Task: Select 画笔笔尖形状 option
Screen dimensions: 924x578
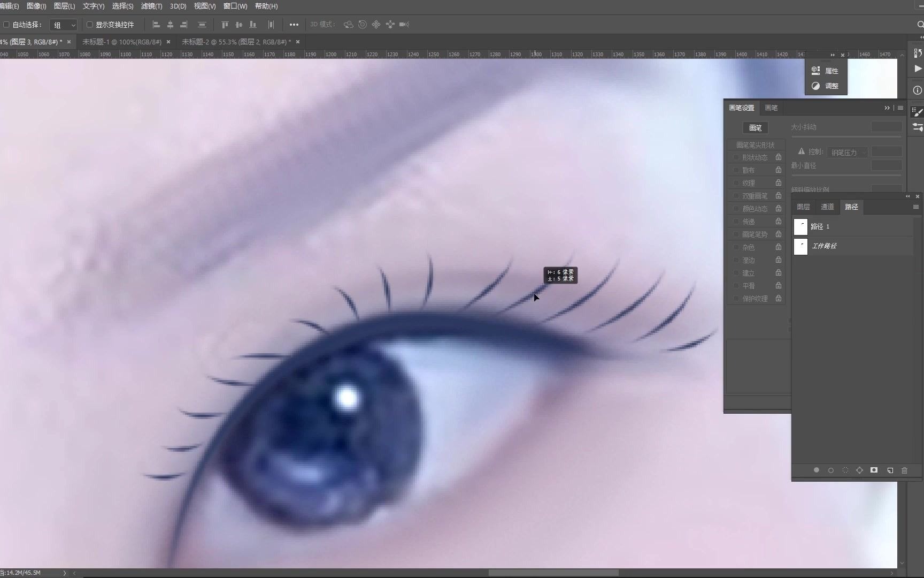Action: point(755,145)
